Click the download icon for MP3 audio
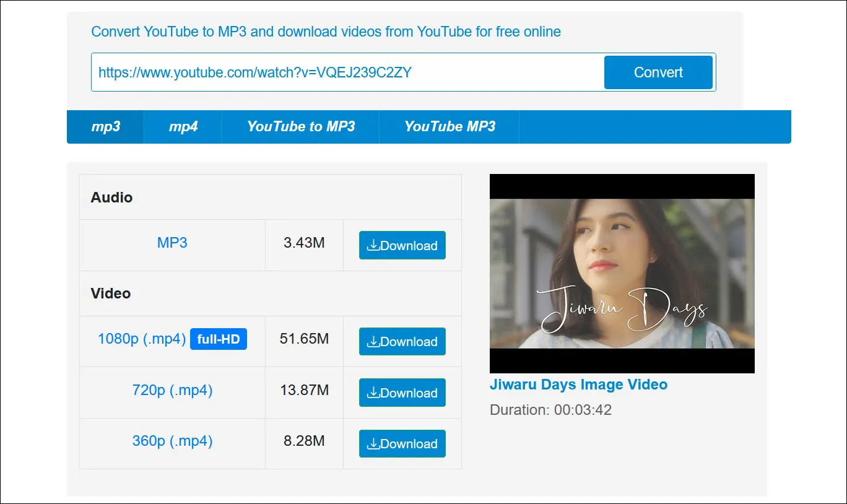 [373, 246]
